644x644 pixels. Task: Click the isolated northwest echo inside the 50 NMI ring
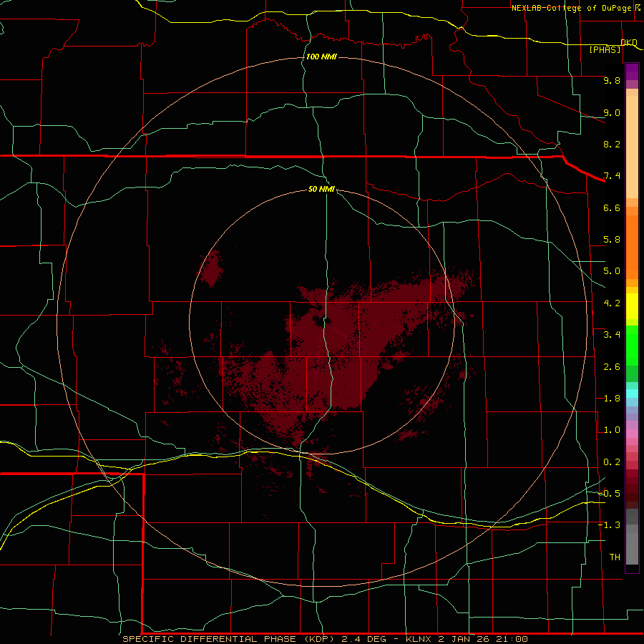[212, 268]
